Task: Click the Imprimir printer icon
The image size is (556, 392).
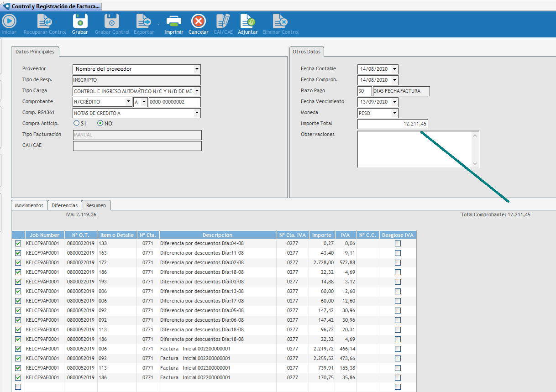Action: 173,21
